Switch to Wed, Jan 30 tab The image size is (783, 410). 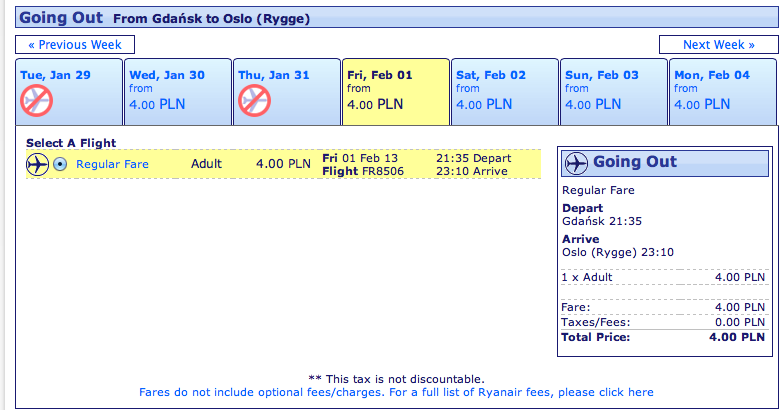(178, 92)
